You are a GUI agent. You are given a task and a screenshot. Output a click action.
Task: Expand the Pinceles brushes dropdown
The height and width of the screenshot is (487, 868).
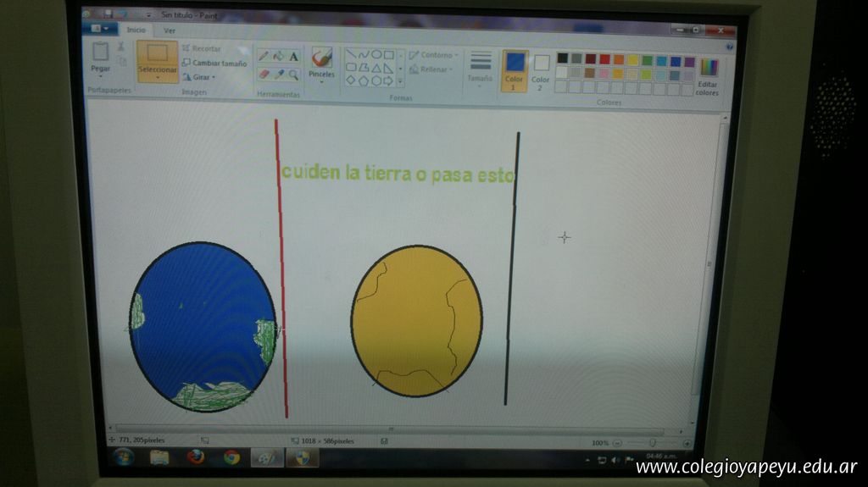321,65
